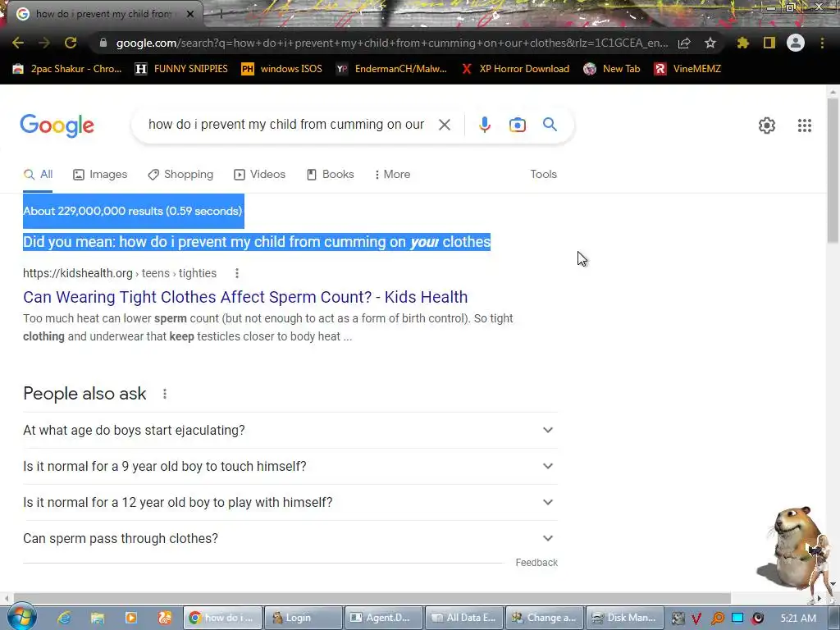Switch to the Login taskbar window
Image resolution: width=840 pixels, height=630 pixels.
point(304,618)
